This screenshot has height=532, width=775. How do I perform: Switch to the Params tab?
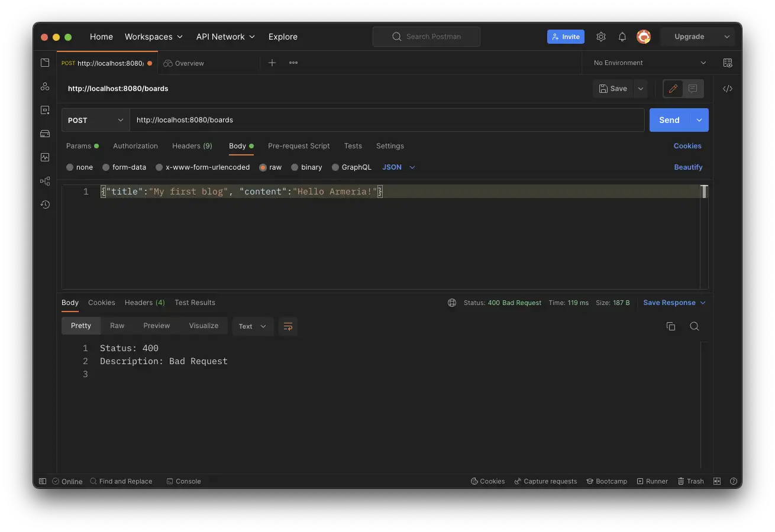(x=82, y=146)
